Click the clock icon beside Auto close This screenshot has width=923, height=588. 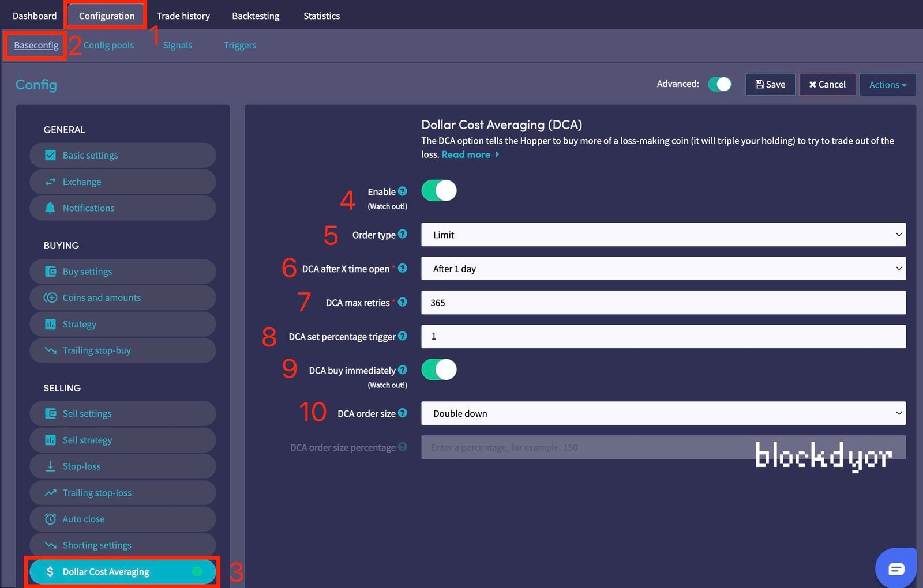51,519
